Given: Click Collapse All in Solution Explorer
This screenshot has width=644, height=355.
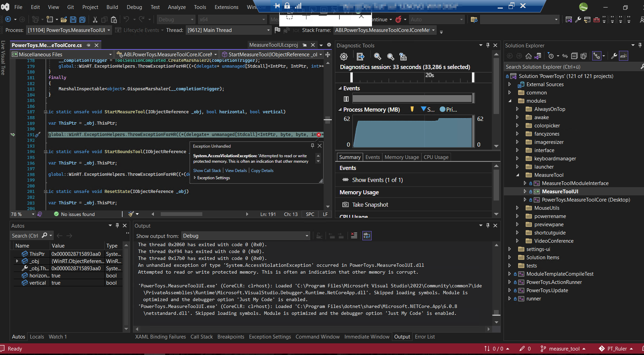Looking at the screenshot, I should point(574,56).
